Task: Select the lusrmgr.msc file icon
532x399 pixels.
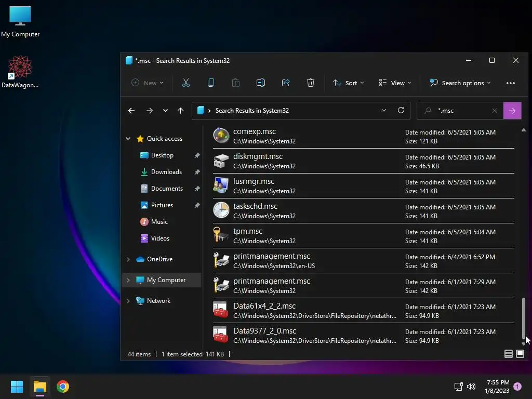Action: point(221,185)
